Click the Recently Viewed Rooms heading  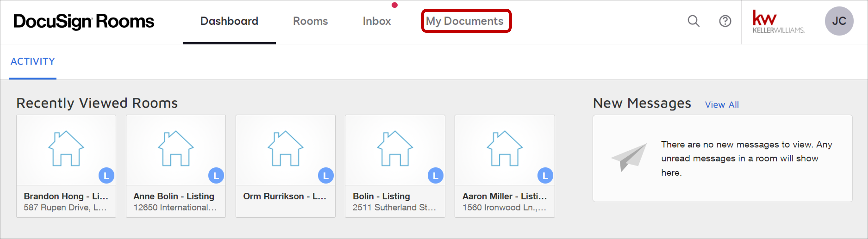pyautogui.click(x=97, y=103)
